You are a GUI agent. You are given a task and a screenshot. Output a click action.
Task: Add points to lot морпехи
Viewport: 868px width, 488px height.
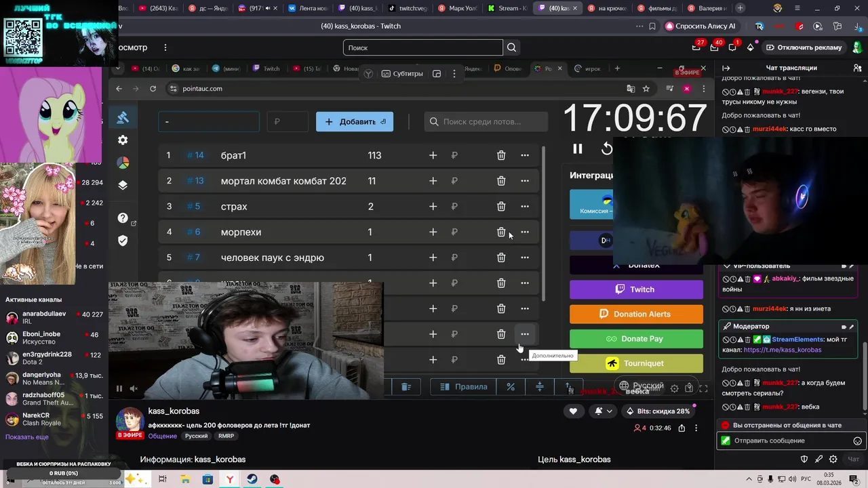point(433,232)
